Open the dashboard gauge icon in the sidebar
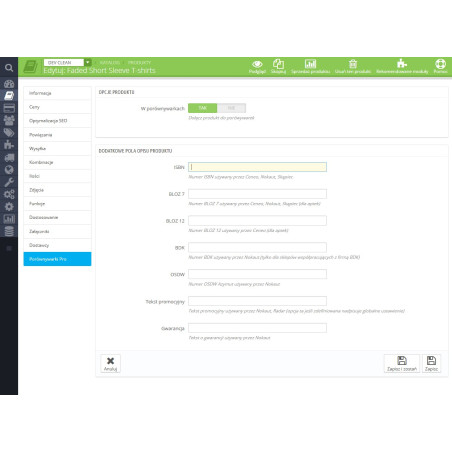 click(9, 84)
